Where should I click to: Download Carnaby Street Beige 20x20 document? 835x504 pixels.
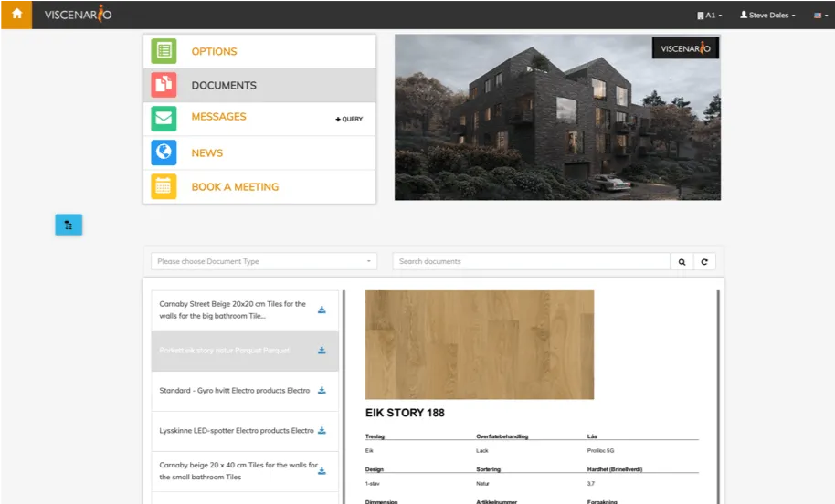coord(322,310)
